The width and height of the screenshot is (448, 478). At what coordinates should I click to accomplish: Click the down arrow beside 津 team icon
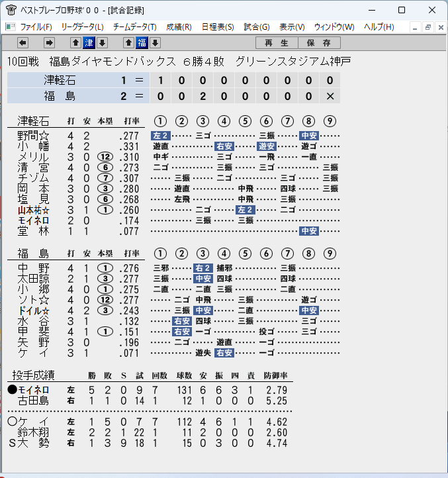(103, 43)
